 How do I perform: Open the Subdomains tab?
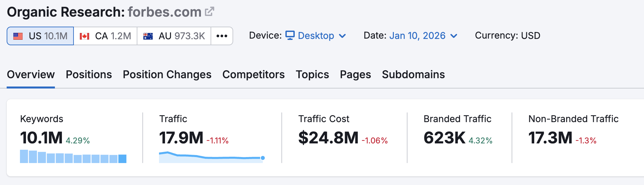(413, 75)
